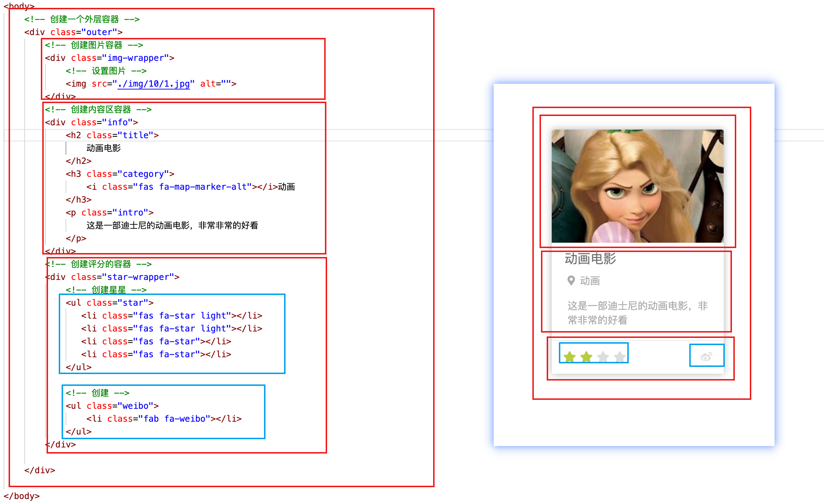Click the first gray star in the card
This screenshot has height=504, width=824.
tap(603, 357)
